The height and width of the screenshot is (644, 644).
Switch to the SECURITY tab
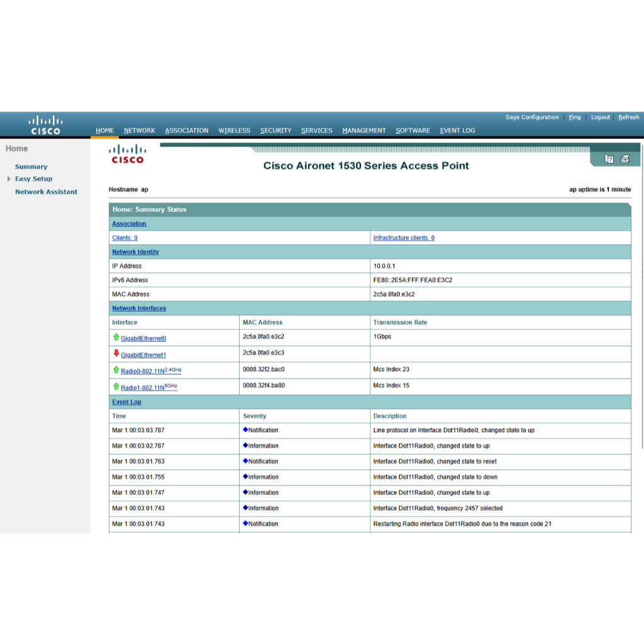tap(275, 131)
